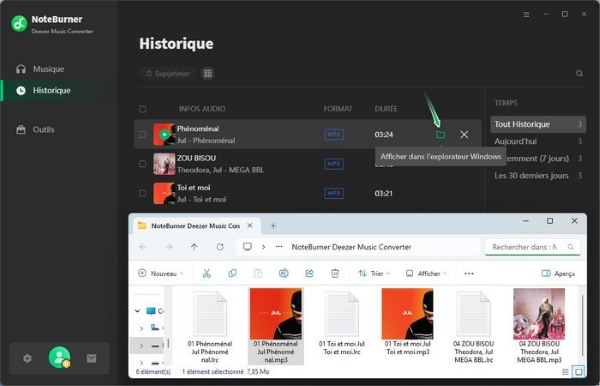The image size is (600, 386).
Task: Expand second navigation tree item
Action: click(142, 328)
